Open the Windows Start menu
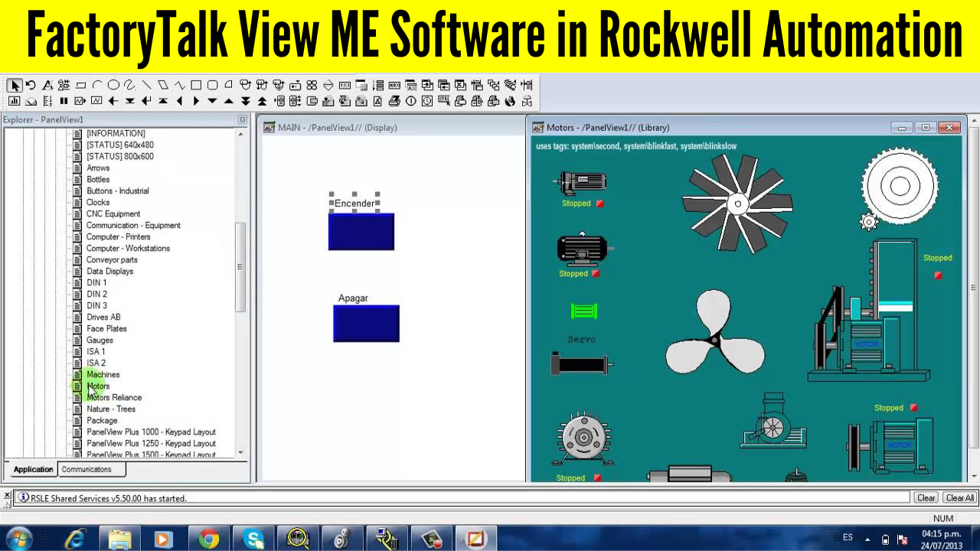Viewport: 980px width, 551px height. (x=18, y=539)
